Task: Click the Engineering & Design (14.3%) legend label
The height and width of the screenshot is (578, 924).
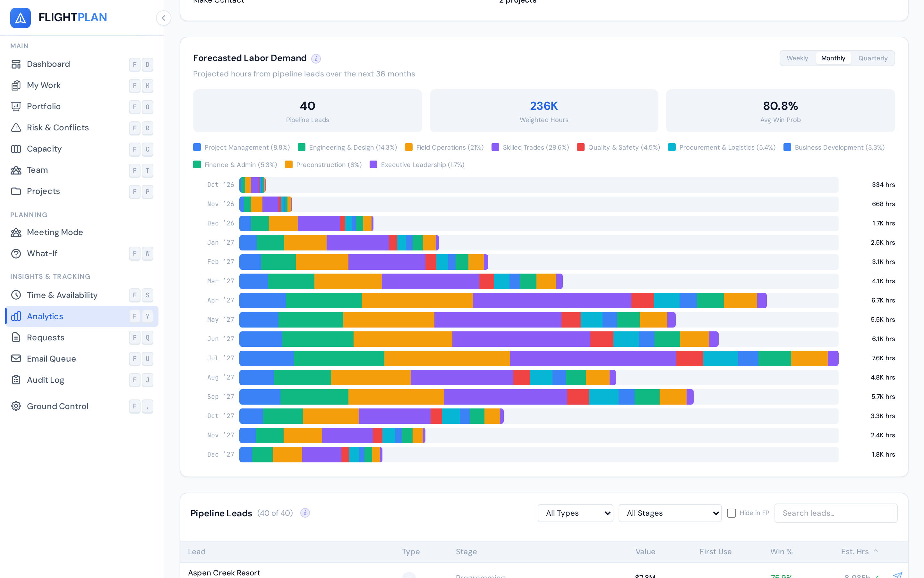Action: 353,148
